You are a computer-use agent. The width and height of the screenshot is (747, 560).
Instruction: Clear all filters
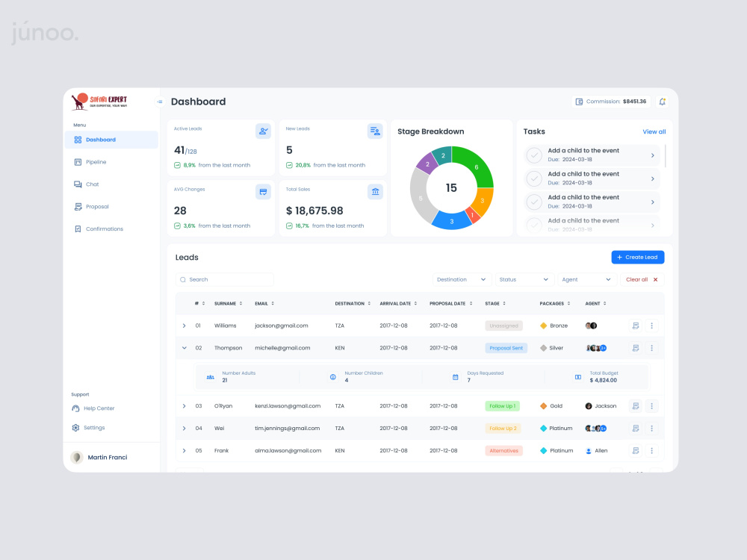point(642,279)
